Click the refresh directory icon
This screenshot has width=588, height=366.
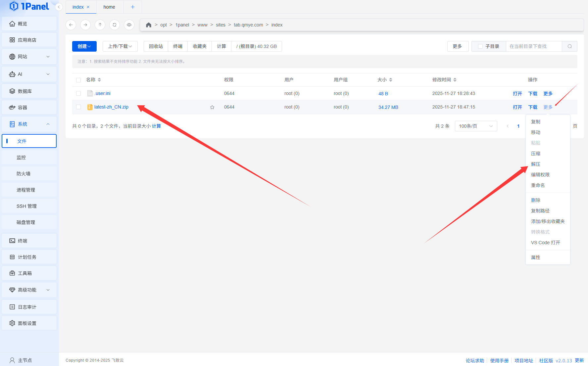pyautogui.click(x=115, y=25)
